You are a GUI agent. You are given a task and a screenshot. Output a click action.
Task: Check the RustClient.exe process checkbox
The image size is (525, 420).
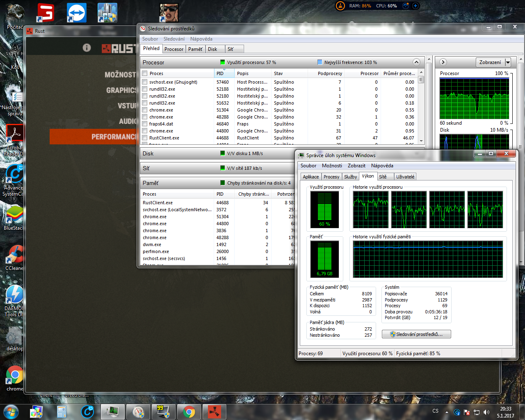144,138
